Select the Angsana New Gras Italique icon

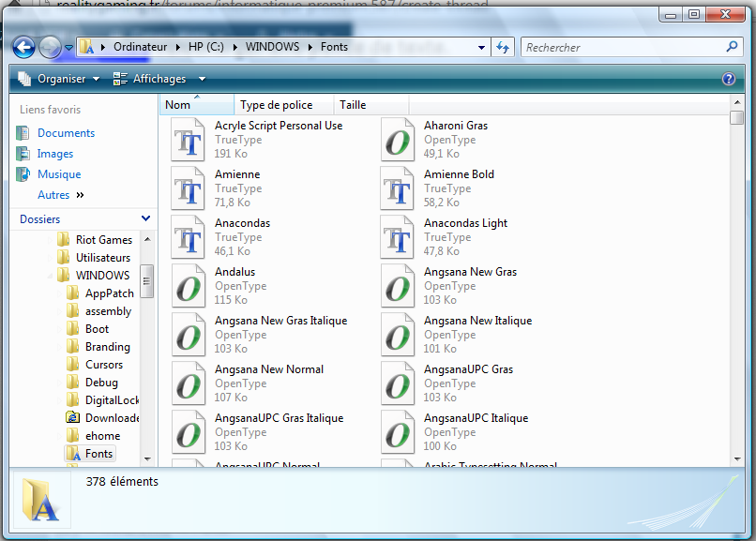[189, 335]
